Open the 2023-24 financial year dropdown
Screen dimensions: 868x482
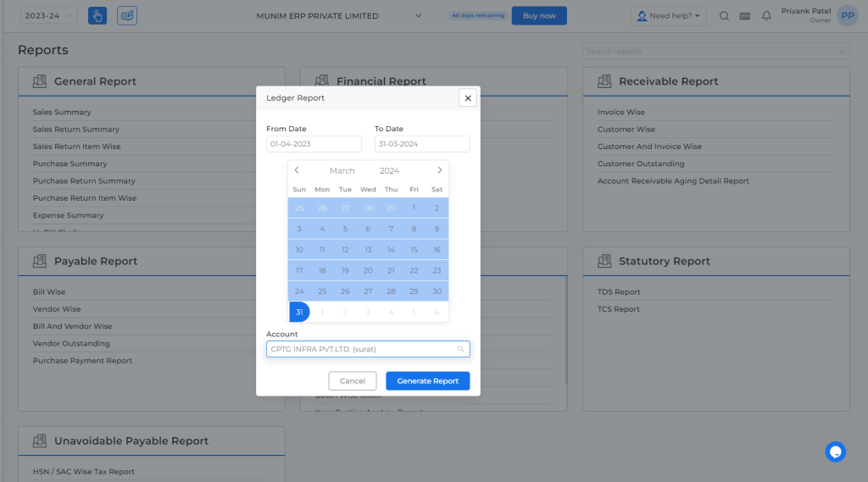pyautogui.click(x=48, y=15)
